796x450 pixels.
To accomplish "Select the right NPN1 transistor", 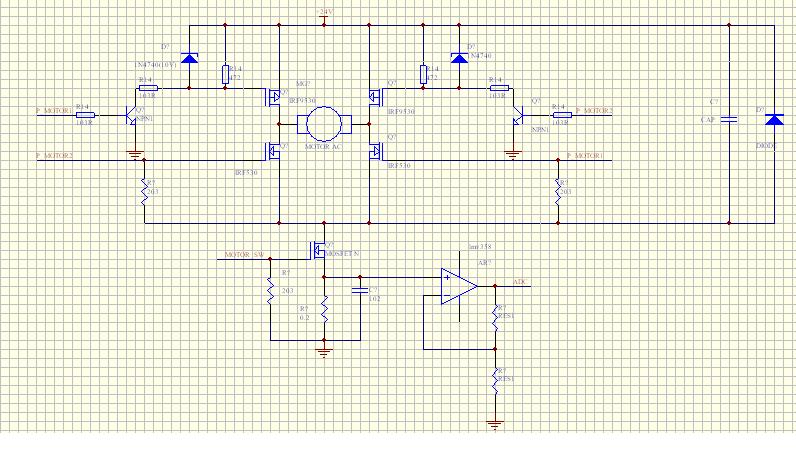I will click(x=518, y=115).
